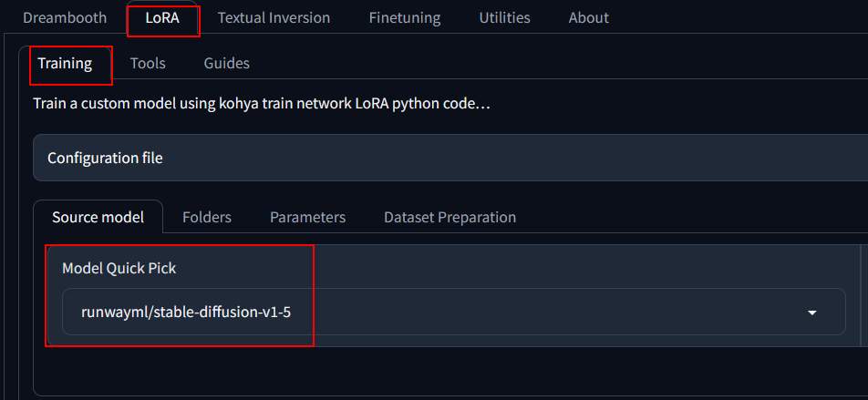
Task: Click blank area right of the About tab
Action: tap(737, 17)
